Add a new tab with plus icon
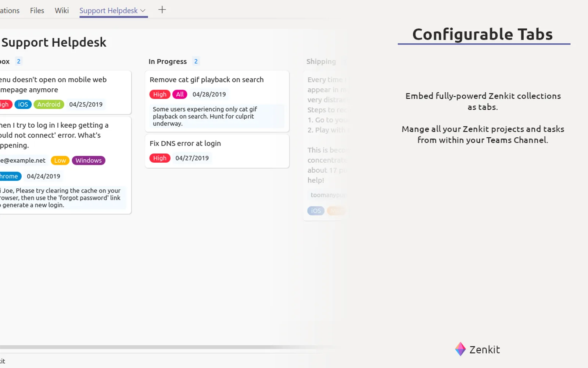The image size is (588, 368). 162,10
